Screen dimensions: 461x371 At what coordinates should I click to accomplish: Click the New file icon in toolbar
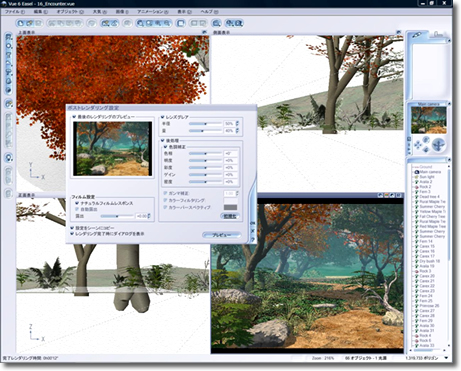click(21, 23)
